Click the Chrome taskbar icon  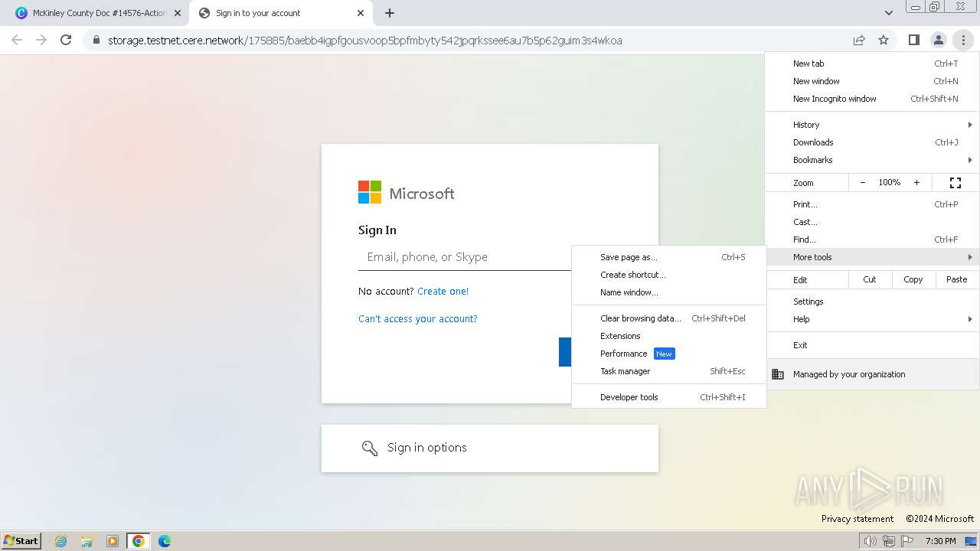[x=139, y=541]
